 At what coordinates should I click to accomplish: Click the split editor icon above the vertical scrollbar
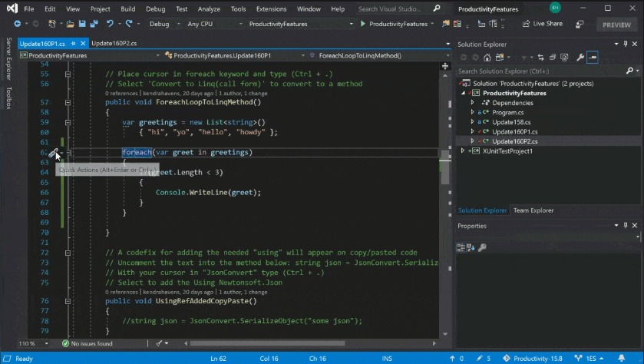pos(445,66)
